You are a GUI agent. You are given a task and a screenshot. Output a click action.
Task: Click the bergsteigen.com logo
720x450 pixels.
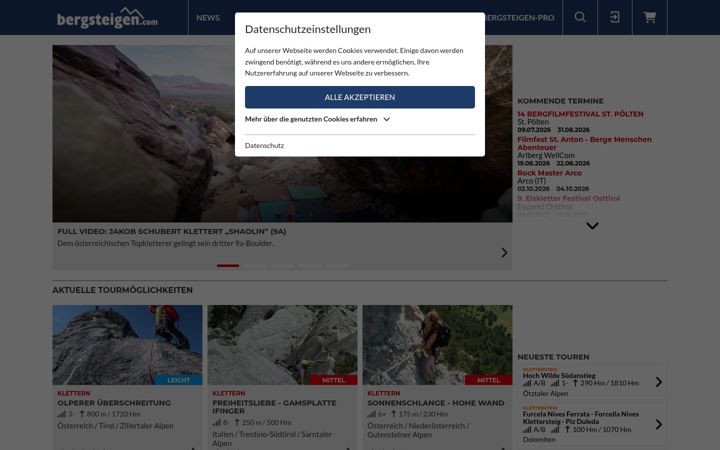(107, 17)
